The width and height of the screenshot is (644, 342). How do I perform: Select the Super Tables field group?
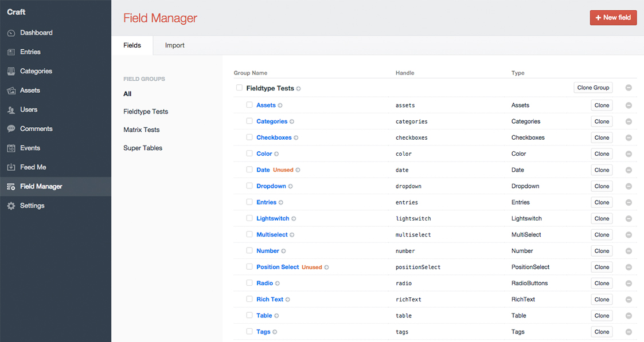(143, 148)
